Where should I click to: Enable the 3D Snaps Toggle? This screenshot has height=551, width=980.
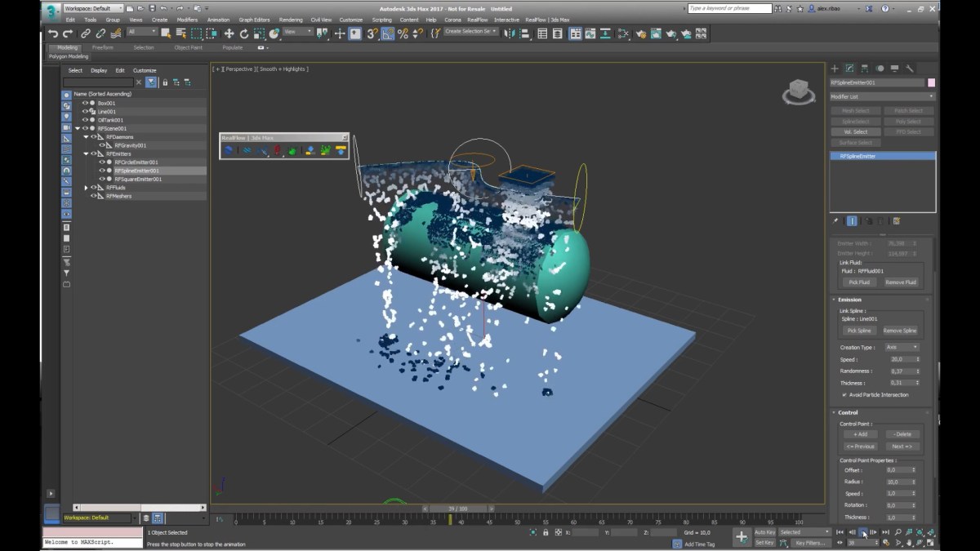point(371,33)
